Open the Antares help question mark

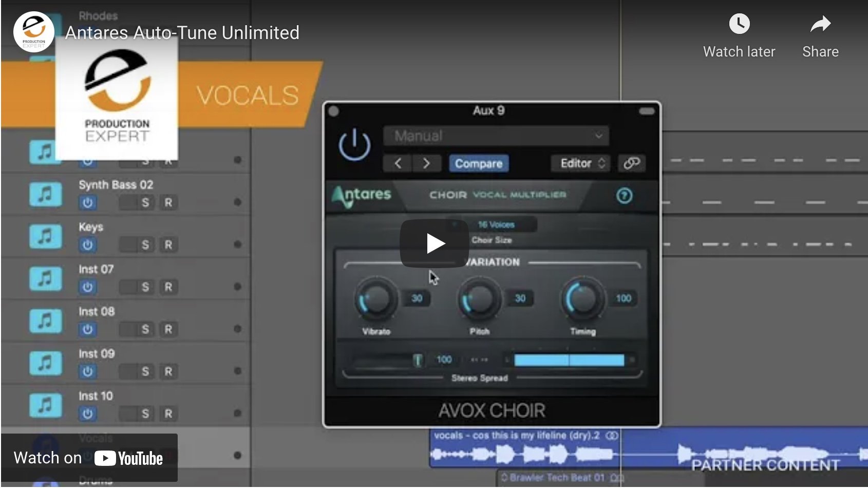624,196
